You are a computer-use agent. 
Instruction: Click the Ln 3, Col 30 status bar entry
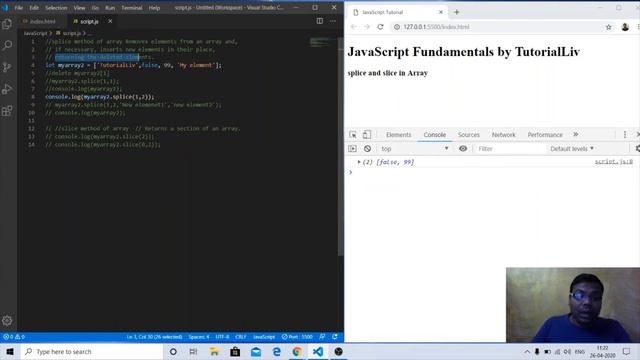154,337
